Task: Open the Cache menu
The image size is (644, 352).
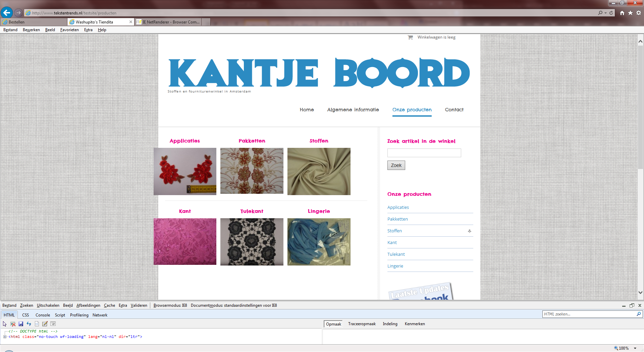Action: coord(109,305)
